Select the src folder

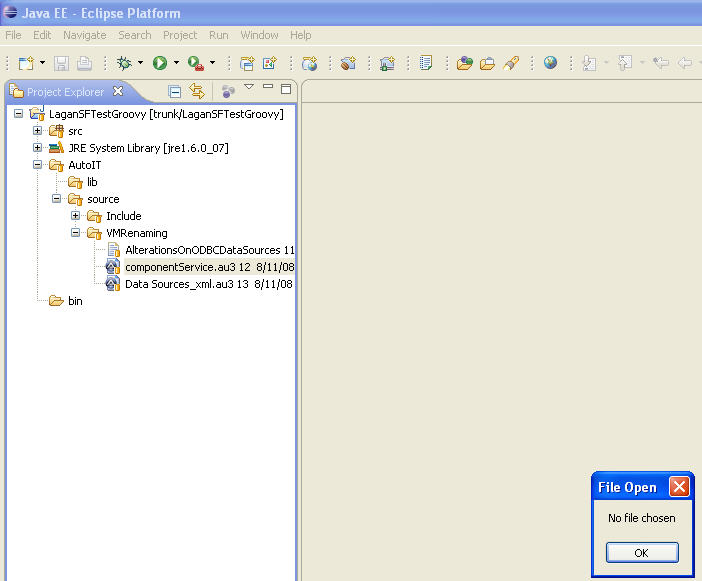pyautogui.click(x=75, y=131)
